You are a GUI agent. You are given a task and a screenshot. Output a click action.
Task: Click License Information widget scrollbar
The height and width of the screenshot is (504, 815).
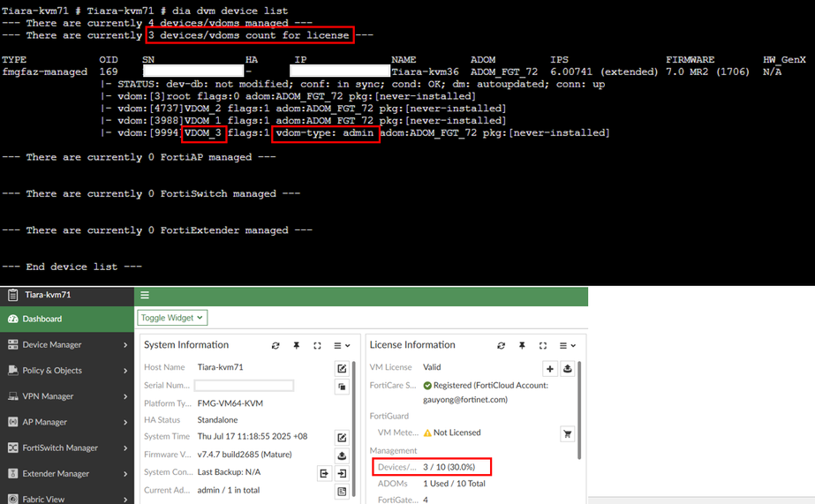click(x=579, y=410)
